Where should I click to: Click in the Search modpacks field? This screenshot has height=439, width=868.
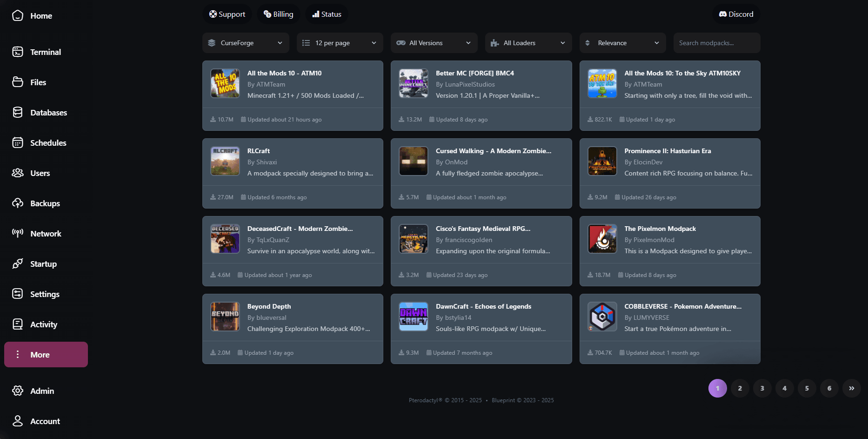click(x=716, y=43)
